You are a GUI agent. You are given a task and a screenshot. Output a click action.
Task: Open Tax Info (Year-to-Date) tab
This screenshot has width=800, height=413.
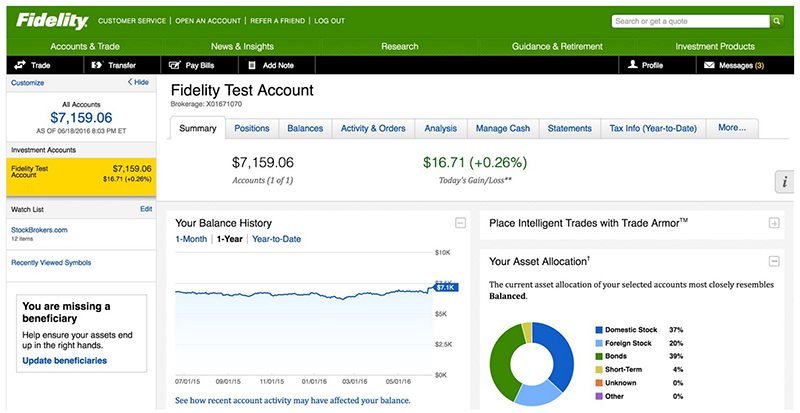(653, 129)
